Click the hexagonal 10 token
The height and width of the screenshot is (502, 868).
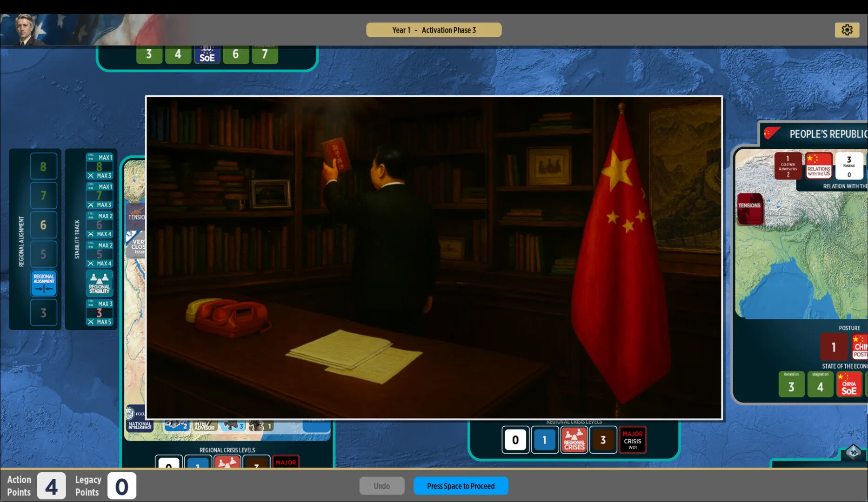pos(853,452)
